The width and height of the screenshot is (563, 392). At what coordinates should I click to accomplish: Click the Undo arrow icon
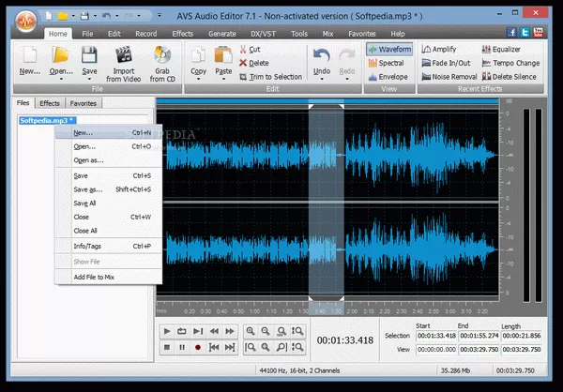321,56
